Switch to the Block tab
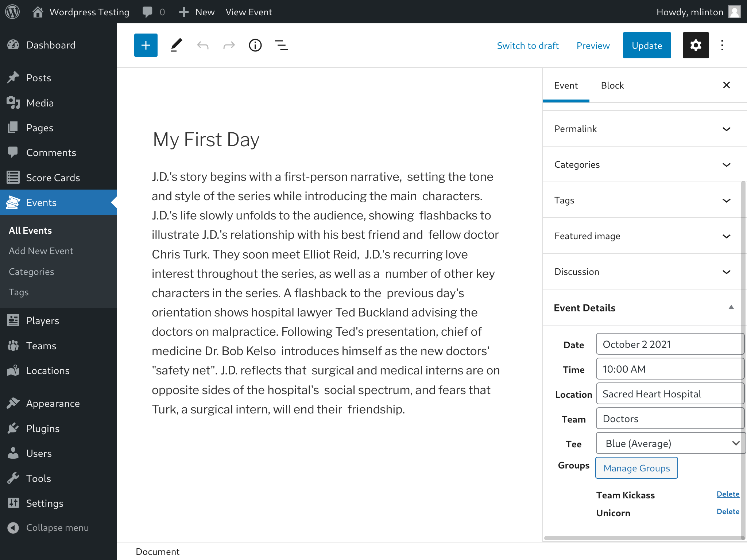The height and width of the screenshot is (560, 747). click(x=612, y=85)
